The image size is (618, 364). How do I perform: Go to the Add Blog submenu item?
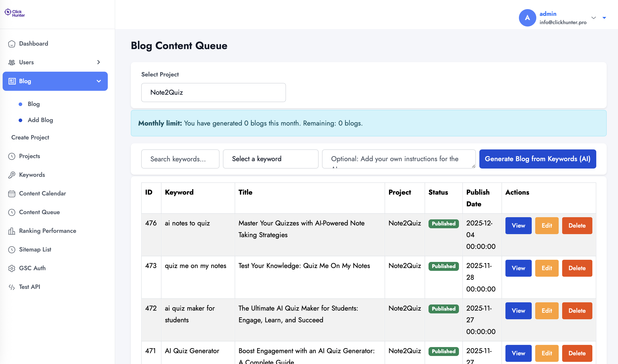[x=40, y=120]
